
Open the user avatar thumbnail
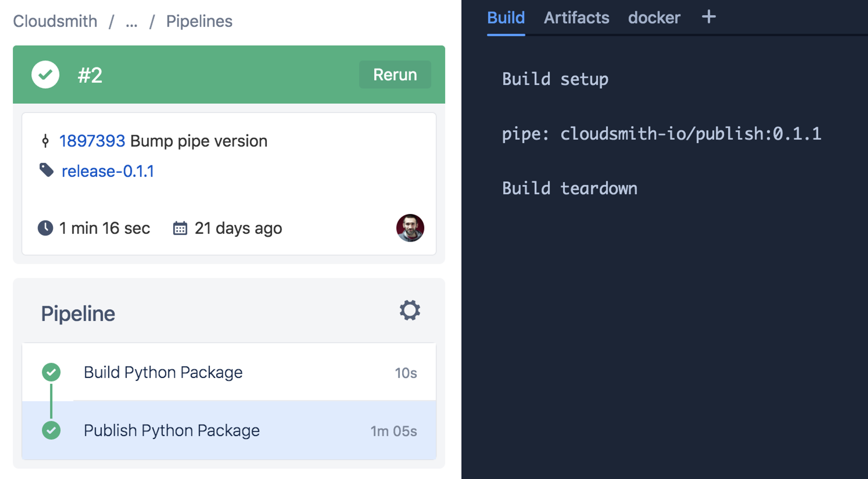tap(410, 228)
